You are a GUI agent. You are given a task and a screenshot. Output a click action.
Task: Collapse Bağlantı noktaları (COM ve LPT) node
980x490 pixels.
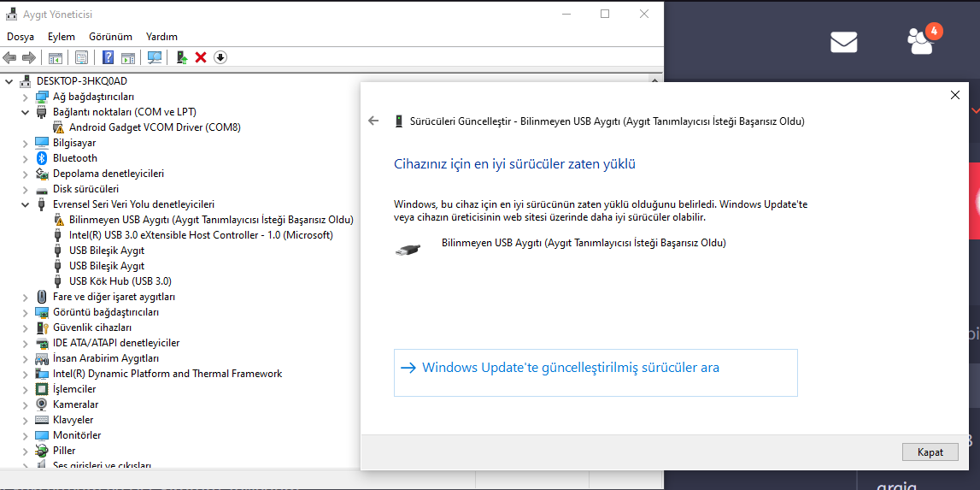25,112
